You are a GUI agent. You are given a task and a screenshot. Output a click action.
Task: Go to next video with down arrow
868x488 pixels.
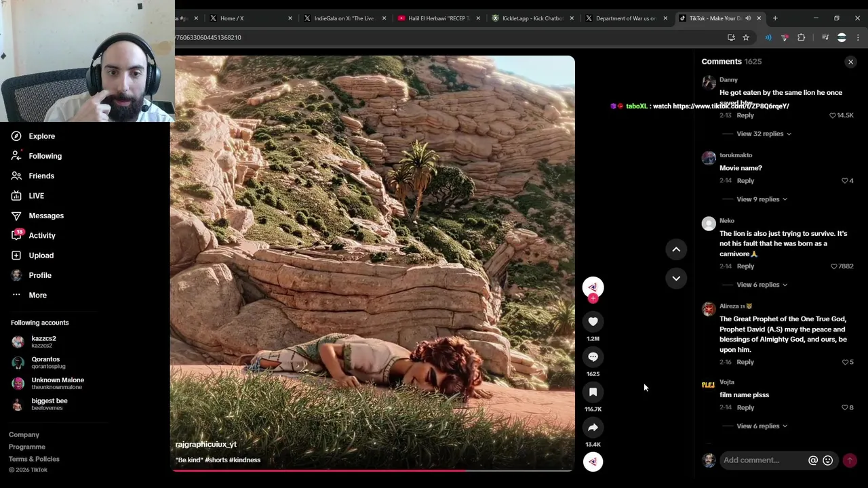click(x=676, y=278)
